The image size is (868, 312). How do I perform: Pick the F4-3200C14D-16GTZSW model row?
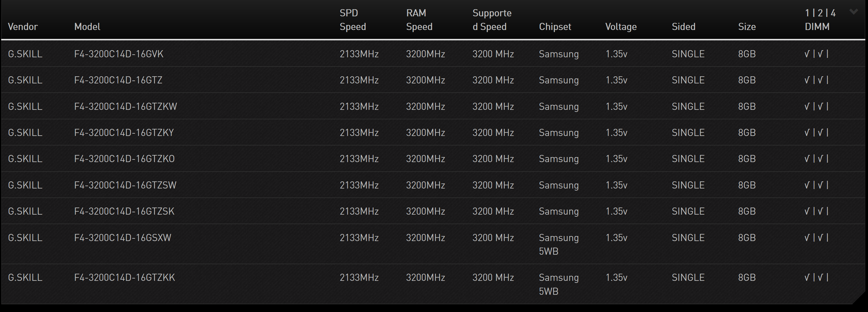[x=125, y=185]
